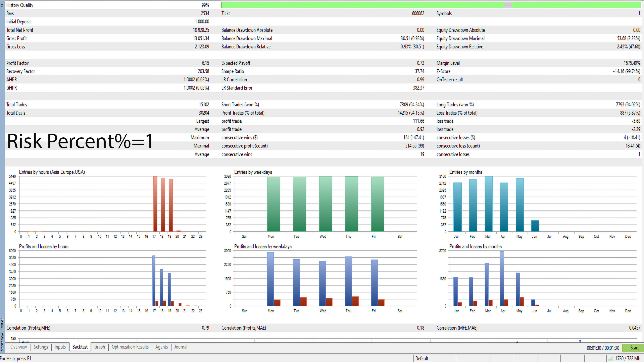Click the Monday bar in Entries by weekdays
This screenshot has width=644, height=362.
pos(273,204)
